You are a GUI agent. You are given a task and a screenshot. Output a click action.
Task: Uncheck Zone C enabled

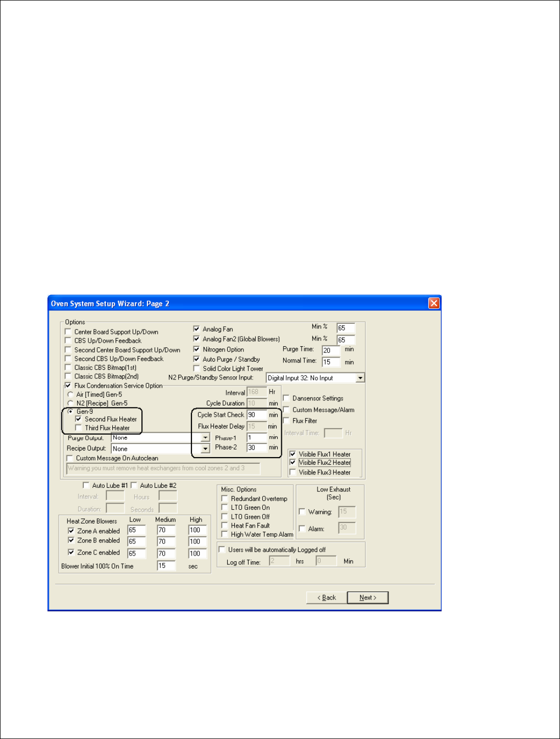pyautogui.click(x=71, y=553)
